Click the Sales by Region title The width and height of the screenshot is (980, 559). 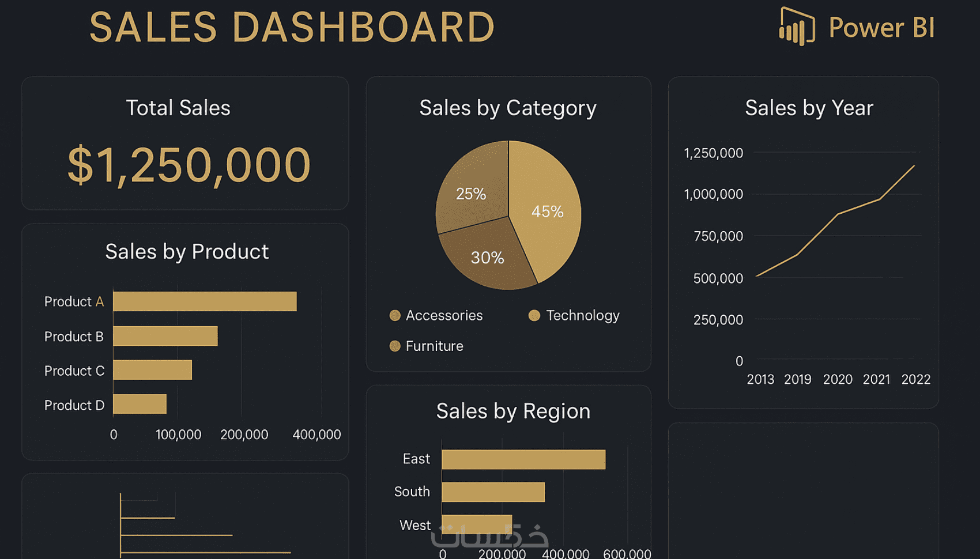[513, 411]
